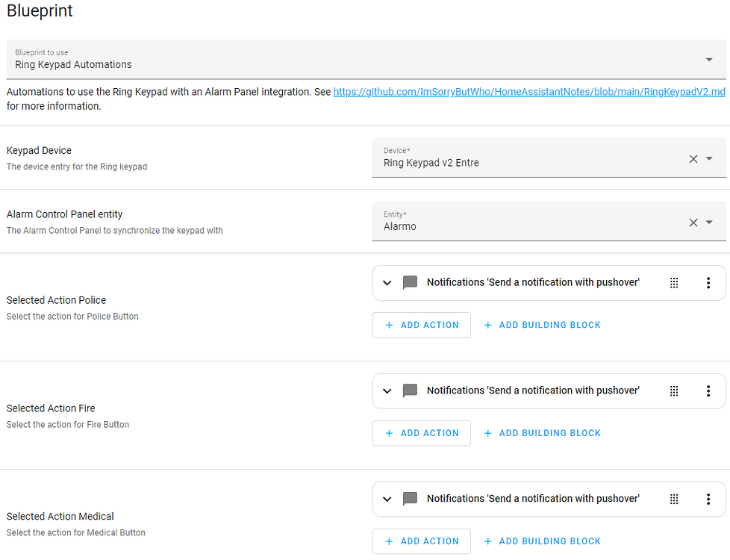Screen dimensions: 730x560
Task: Click Add Building Block under Police button
Action: pyautogui.click(x=543, y=325)
